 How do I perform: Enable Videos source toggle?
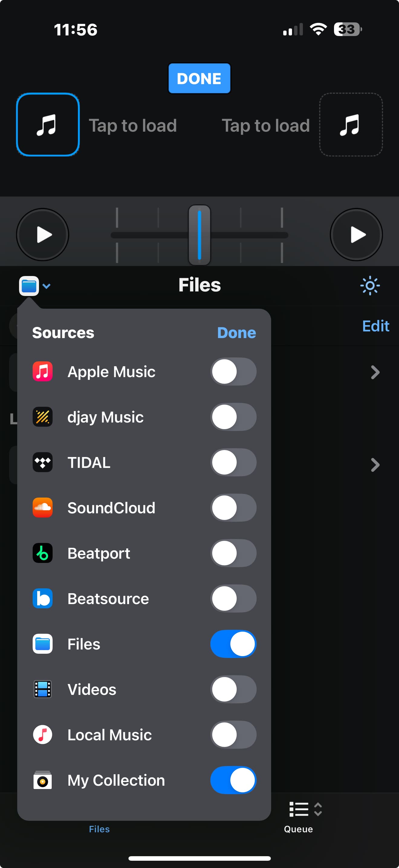pos(233,689)
